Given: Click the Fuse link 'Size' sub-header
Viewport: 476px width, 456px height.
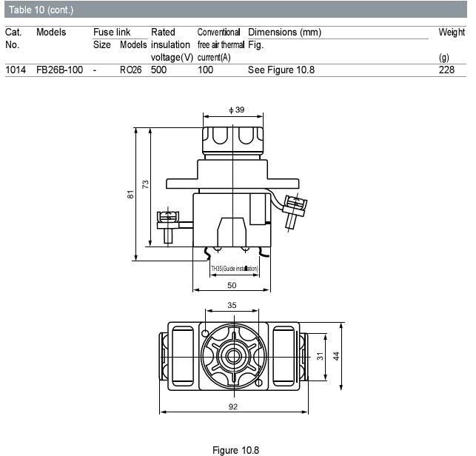Looking at the screenshot, I should (x=101, y=44).
